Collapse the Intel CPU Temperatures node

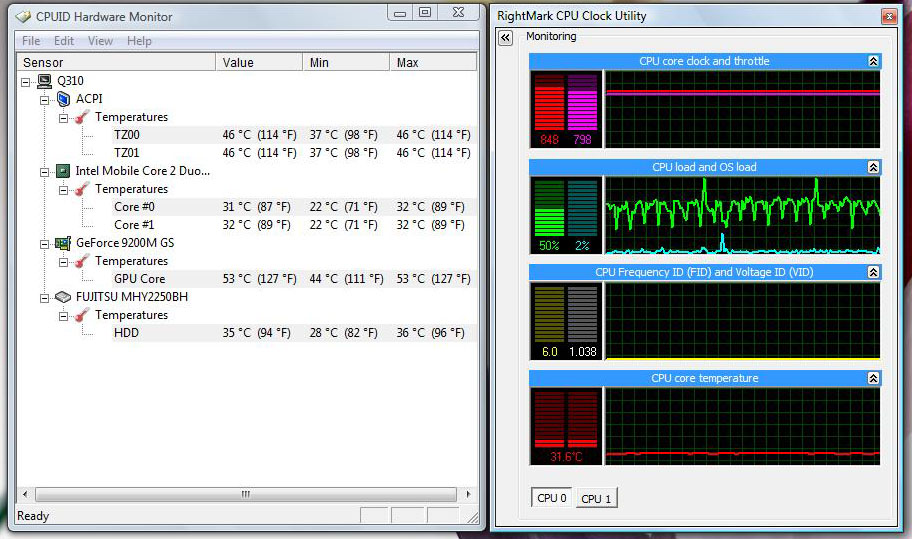[63, 190]
